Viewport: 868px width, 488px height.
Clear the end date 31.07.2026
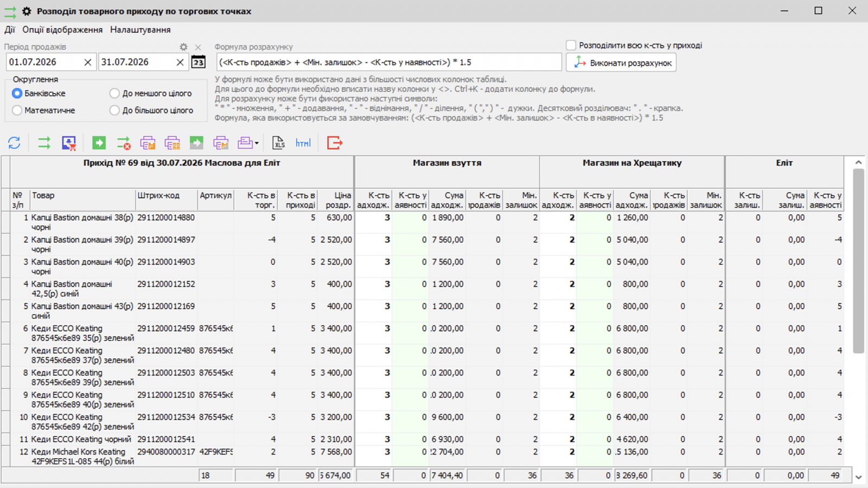[x=180, y=62]
